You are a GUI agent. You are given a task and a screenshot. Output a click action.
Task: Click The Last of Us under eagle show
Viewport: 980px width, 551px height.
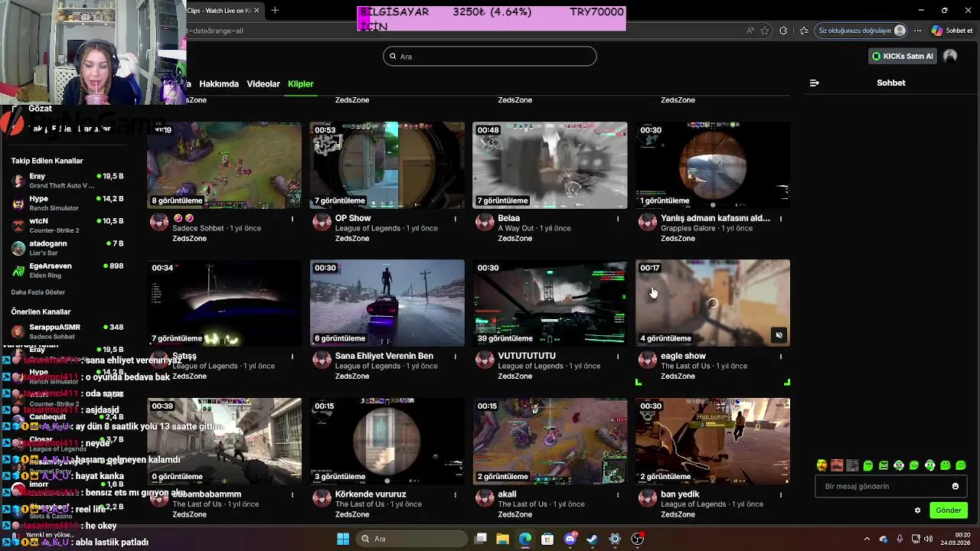point(685,366)
